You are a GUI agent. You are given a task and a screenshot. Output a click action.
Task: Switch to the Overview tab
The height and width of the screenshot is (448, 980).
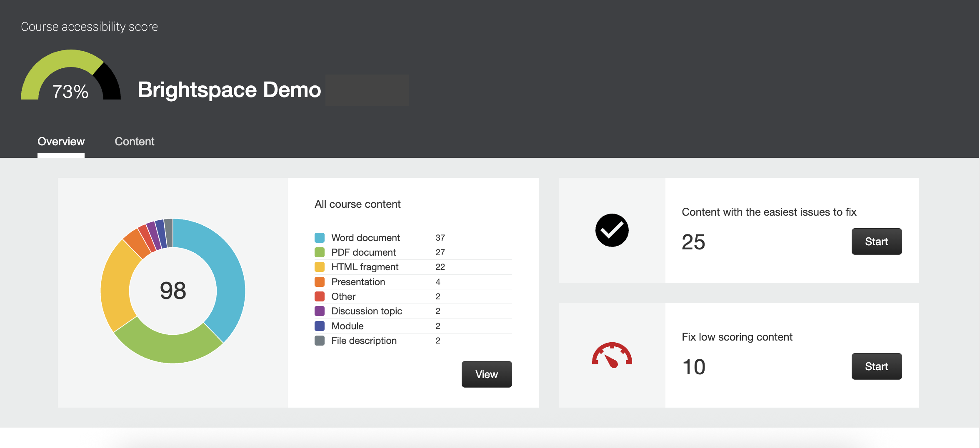[x=61, y=142]
